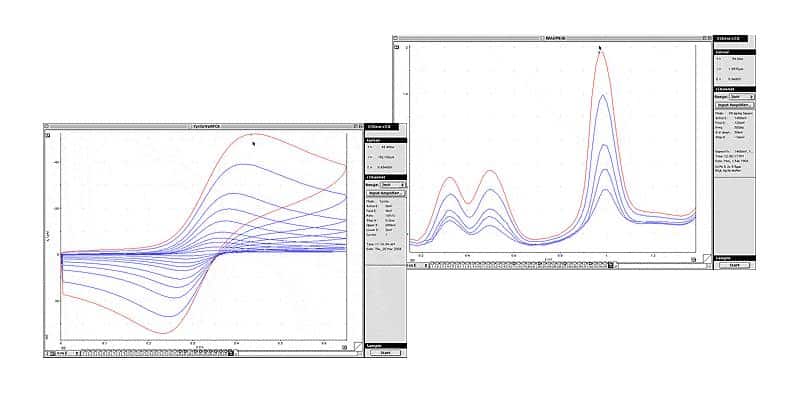Click resize corner icon of left chart
The image size is (800, 400).
pos(358,345)
